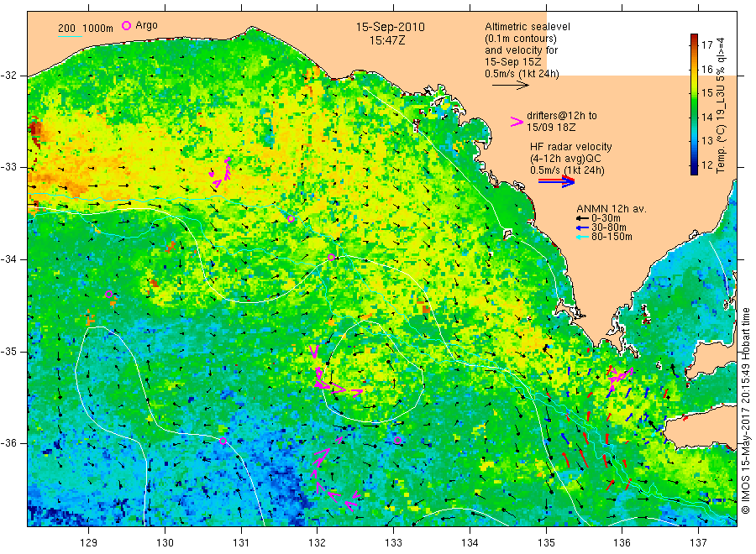756x554 pixels.
Task: Click the '15/09 18Z' drifter time text
Action: tap(551, 128)
